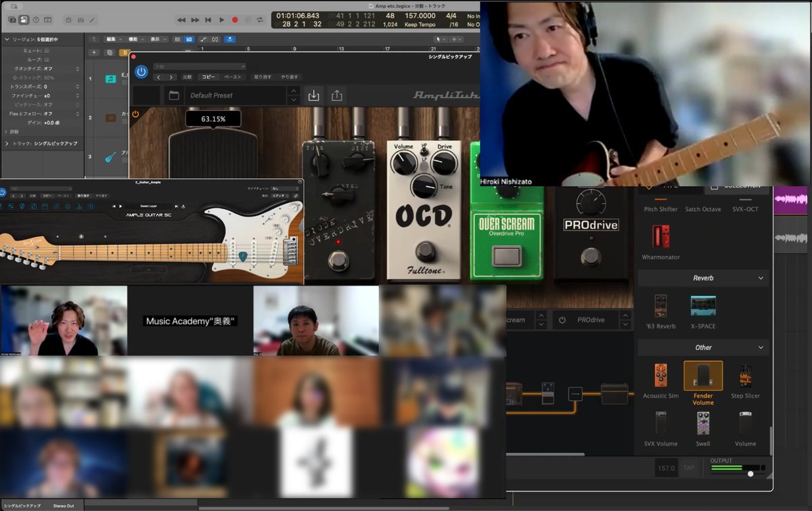
Task: Go to beginning with transport button
Action: click(208, 20)
